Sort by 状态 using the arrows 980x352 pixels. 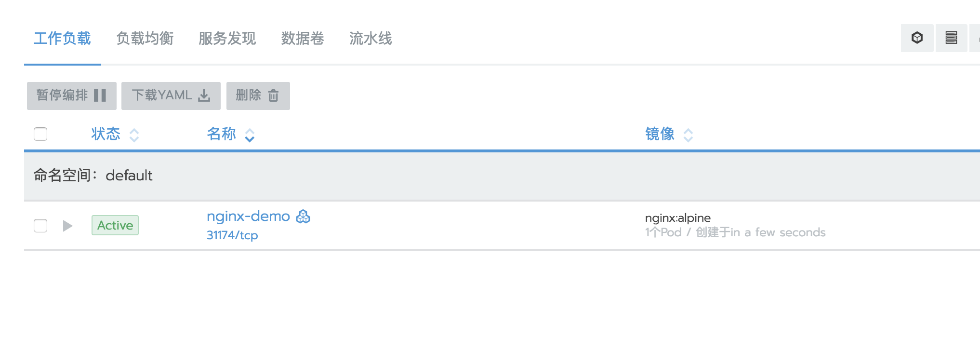(134, 135)
